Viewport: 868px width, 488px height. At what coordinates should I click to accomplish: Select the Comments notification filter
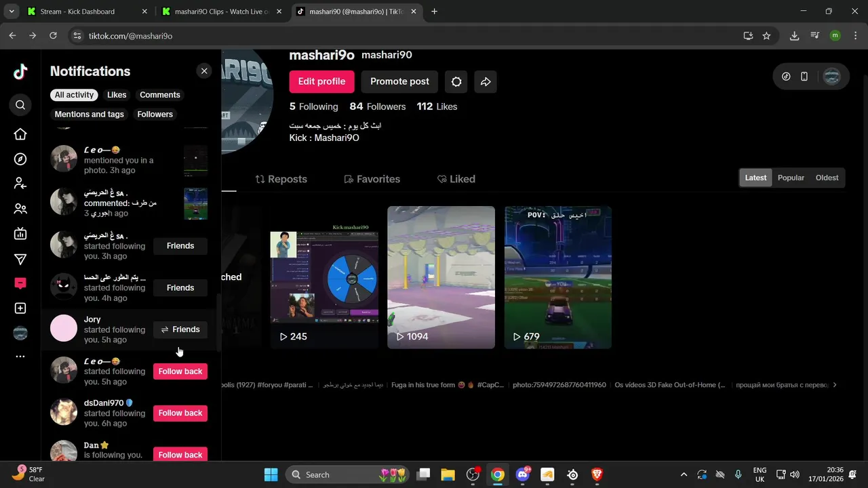(x=160, y=95)
